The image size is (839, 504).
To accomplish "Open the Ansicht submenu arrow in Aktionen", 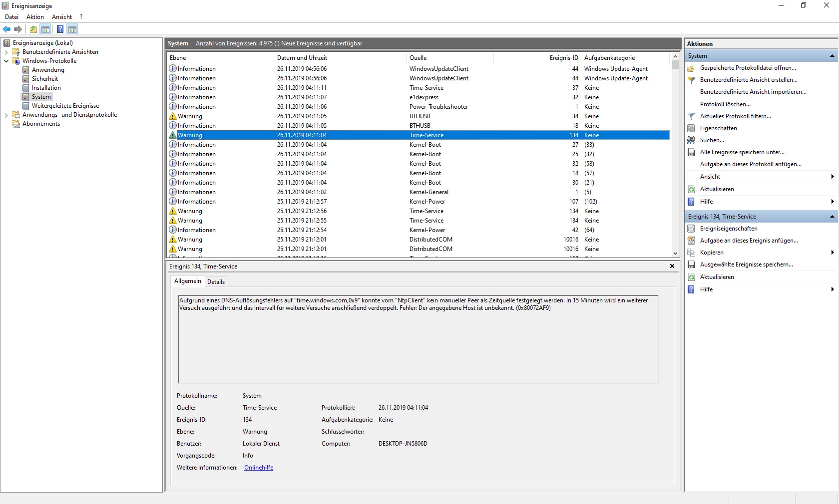I will [x=833, y=177].
